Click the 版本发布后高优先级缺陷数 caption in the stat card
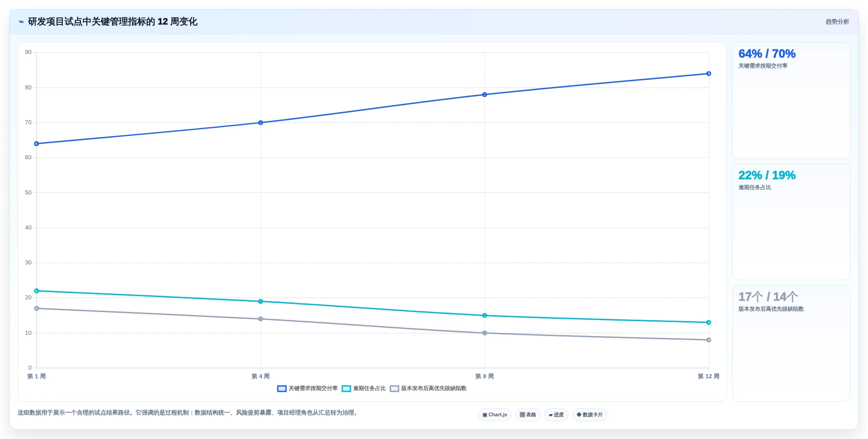 [771, 309]
